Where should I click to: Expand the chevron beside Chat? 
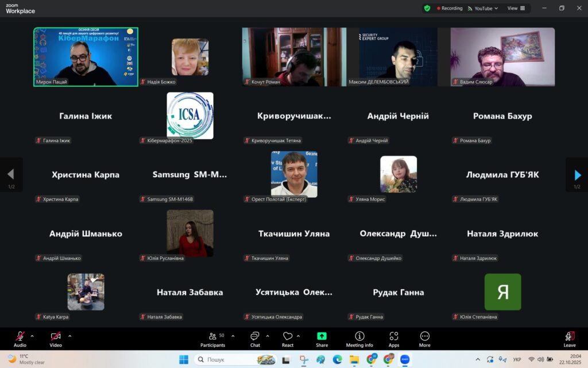point(268,336)
